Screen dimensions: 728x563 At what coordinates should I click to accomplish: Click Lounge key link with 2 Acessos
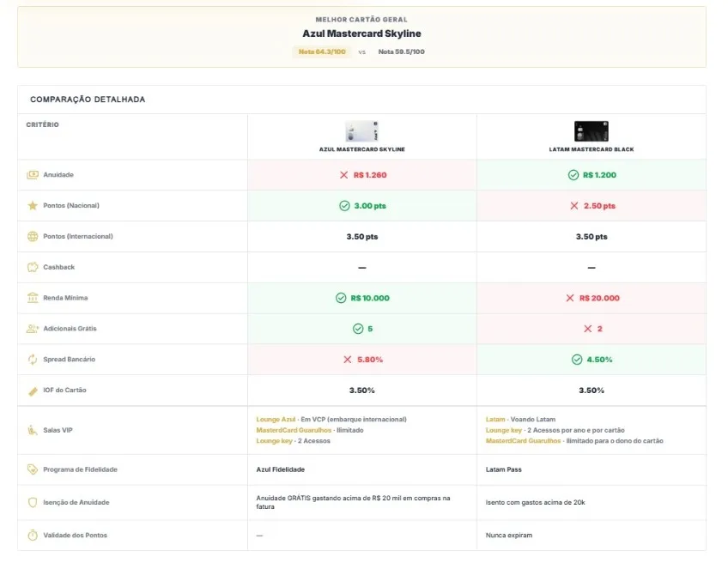click(275, 441)
